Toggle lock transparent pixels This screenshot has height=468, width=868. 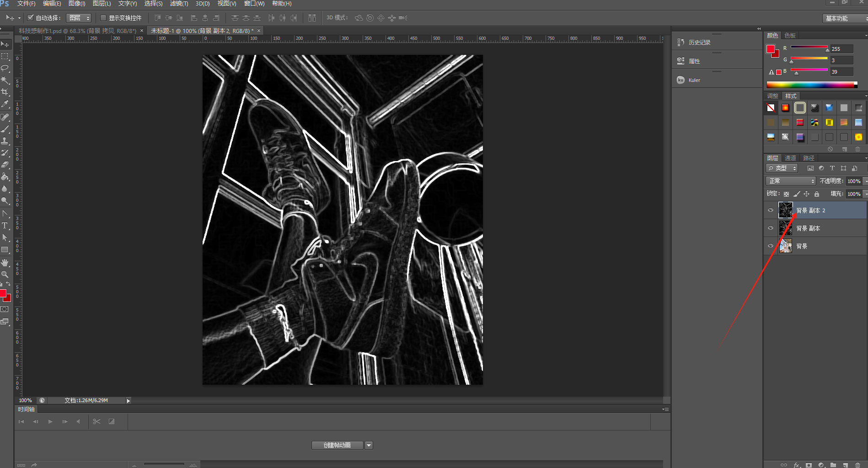pyautogui.click(x=786, y=194)
